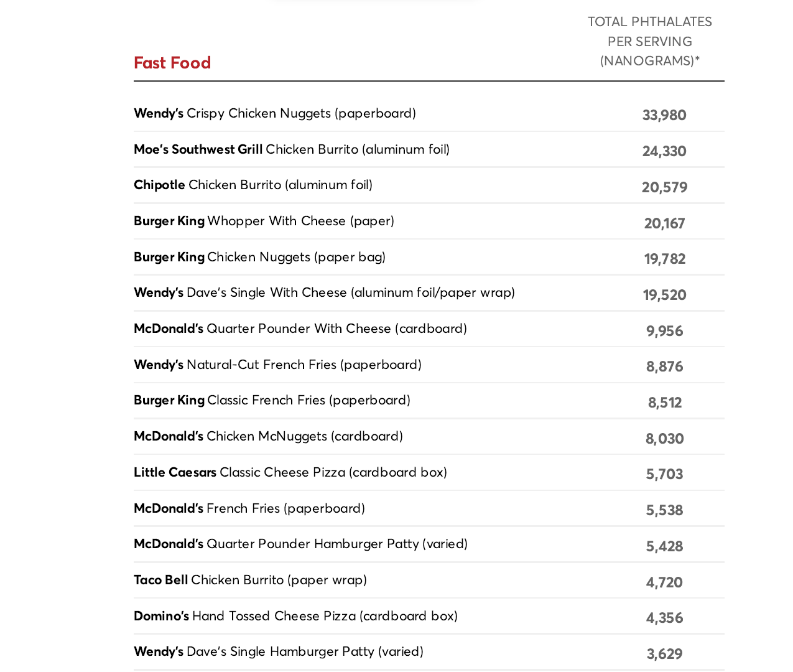Image resolution: width=793 pixels, height=672 pixels.
Task: Select McDonald's Quarter Pounder With Cheese row
Action: (x=300, y=329)
